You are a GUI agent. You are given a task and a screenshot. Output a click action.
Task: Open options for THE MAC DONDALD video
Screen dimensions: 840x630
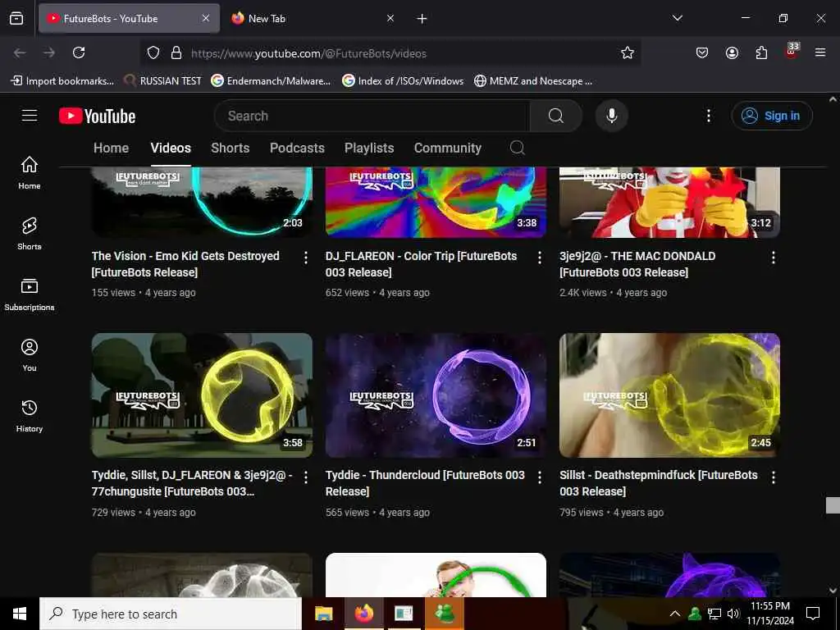(773, 258)
